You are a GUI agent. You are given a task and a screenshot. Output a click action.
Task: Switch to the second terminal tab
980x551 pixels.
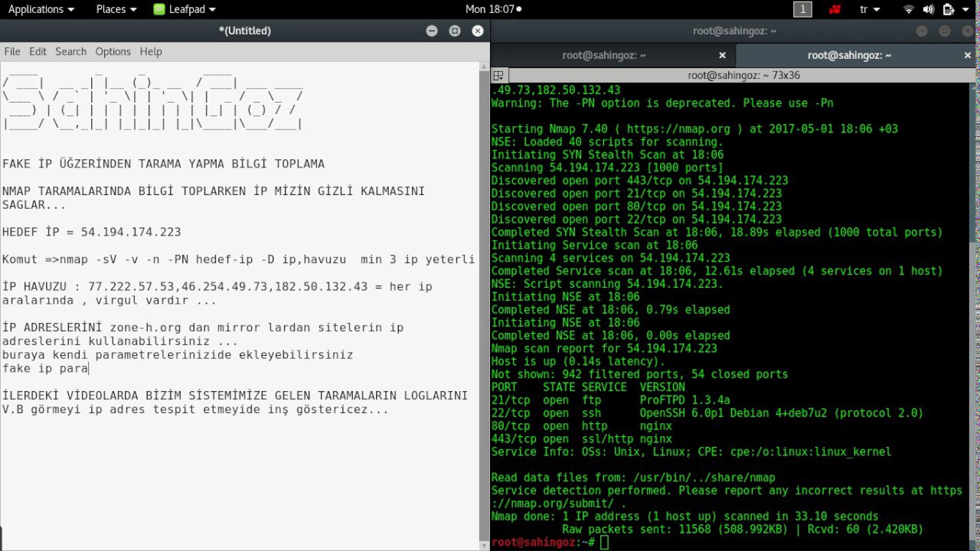849,55
